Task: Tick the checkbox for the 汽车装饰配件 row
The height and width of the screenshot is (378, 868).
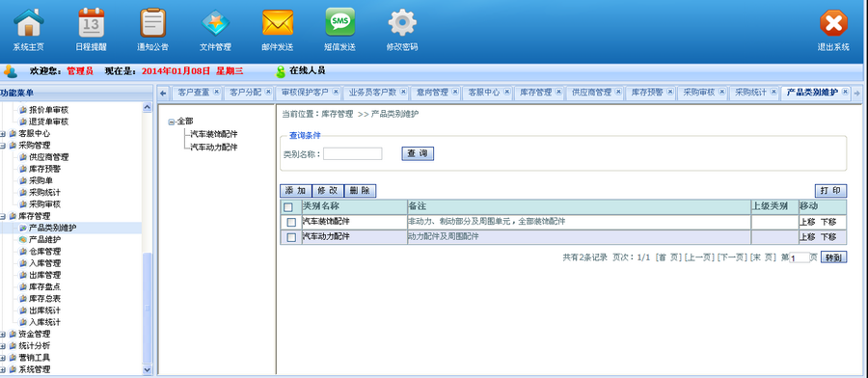Action: [x=291, y=223]
